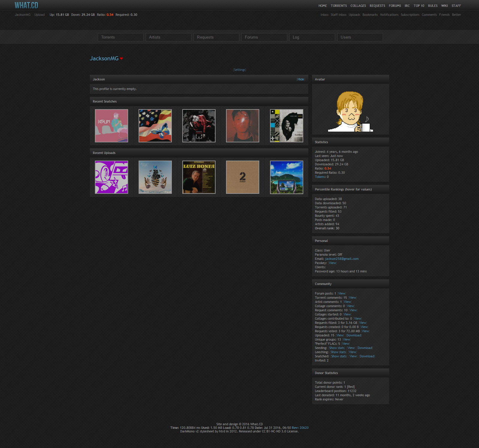479x448 pixels.
Task: View Unique groups
Action: tap(346, 339)
